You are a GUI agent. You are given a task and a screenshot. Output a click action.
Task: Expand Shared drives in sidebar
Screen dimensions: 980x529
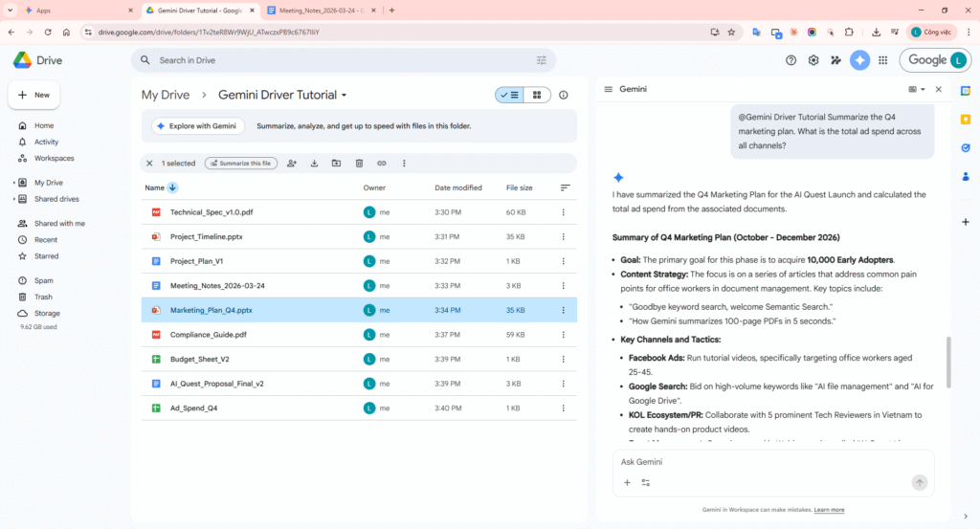pos(13,199)
